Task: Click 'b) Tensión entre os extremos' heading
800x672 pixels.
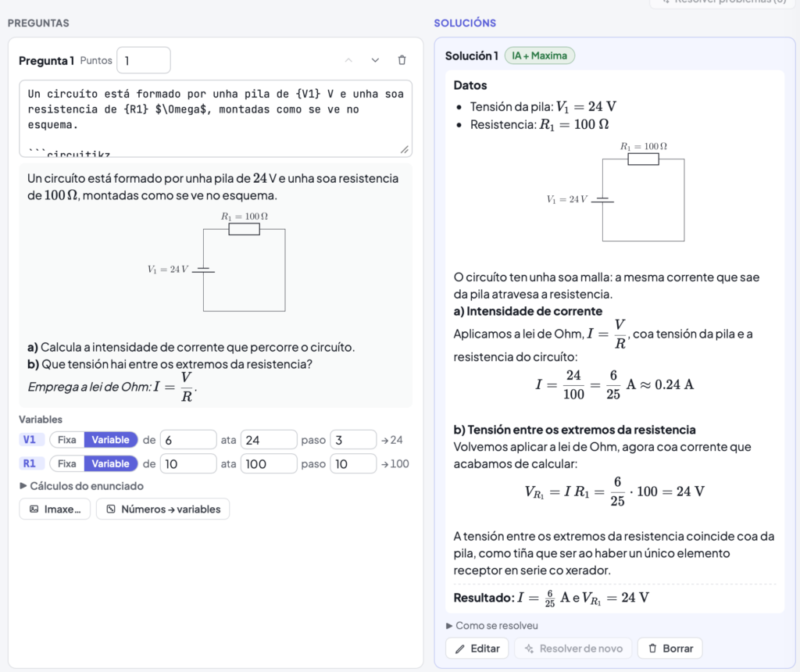Action: 574,430
